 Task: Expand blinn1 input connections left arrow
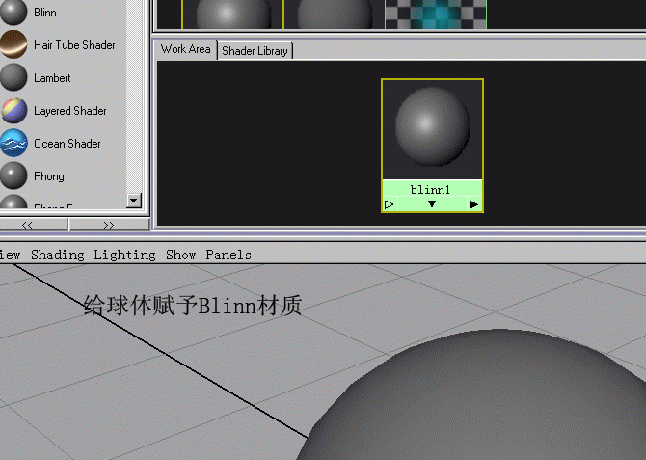click(389, 204)
